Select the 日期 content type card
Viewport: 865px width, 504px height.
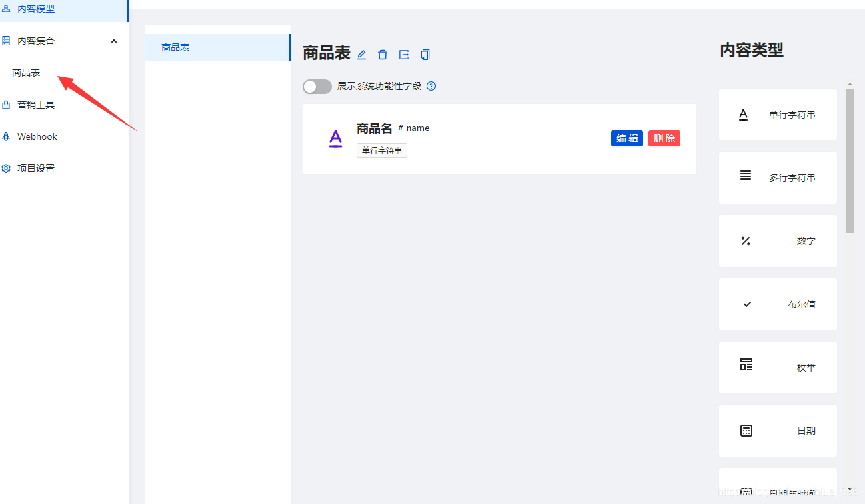point(778,431)
